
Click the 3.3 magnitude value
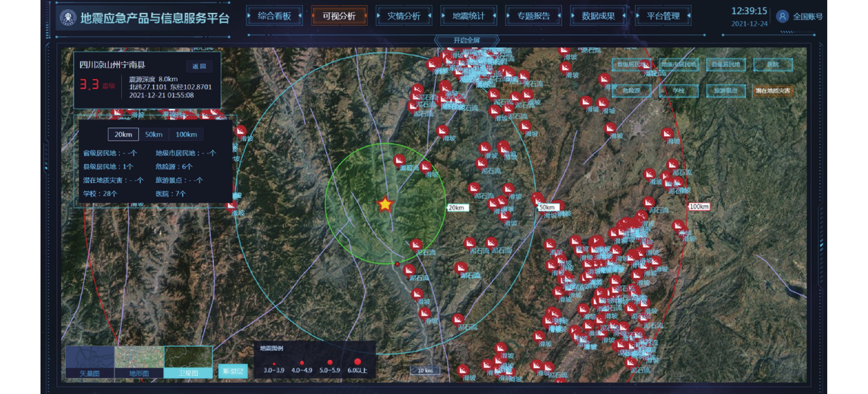[x=89, y=84]
